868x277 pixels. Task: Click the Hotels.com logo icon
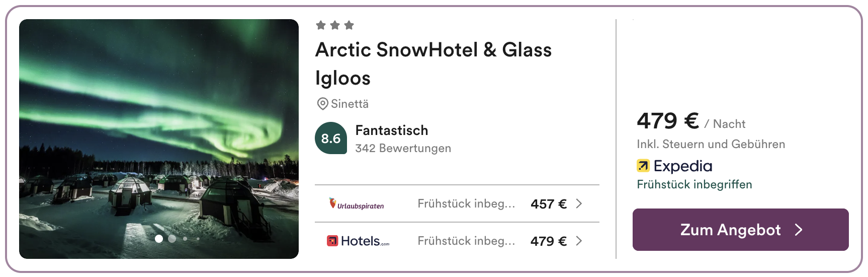pos(332,241)
